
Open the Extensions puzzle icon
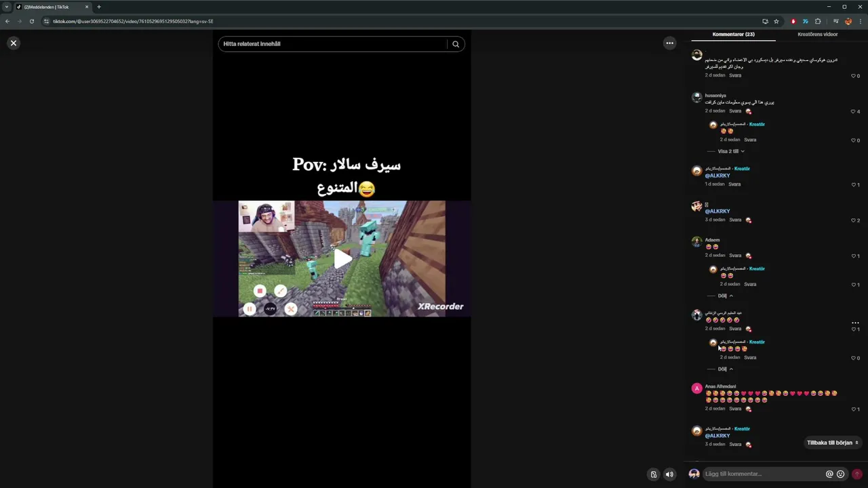click(x=818, y=21)
